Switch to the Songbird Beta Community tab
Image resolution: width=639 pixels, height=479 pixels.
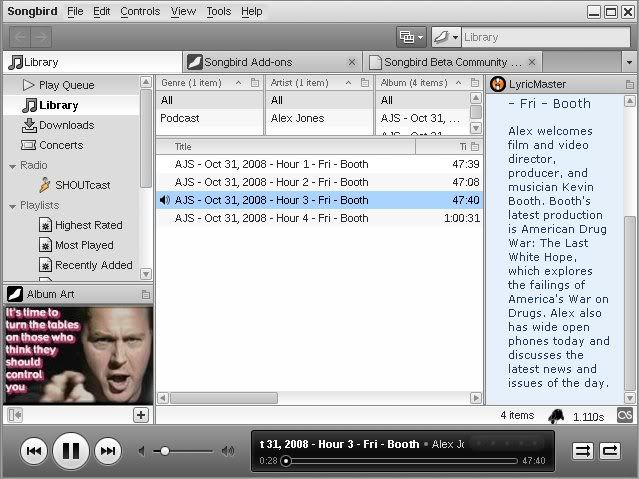coord(453,62)
